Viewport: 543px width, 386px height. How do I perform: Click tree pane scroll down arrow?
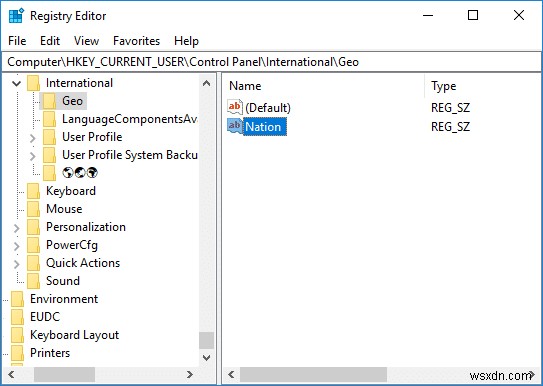tap(206, 357)
